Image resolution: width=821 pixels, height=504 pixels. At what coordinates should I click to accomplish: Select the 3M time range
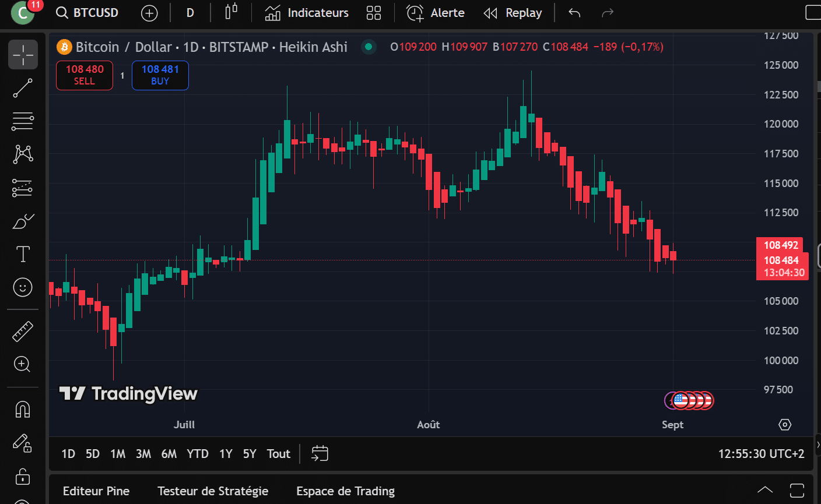click(143, 454)
